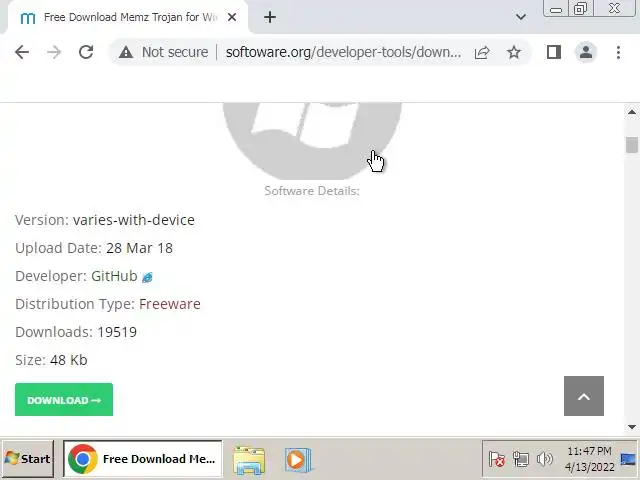Click the green DOWNLOAD button
Screen dimensions: 640x480
pos(64,400)
